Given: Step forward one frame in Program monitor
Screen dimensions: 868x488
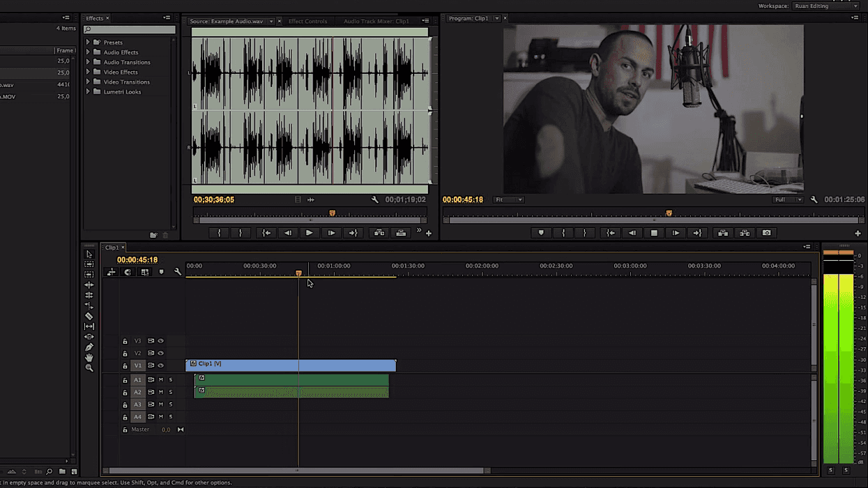Looking at the screenshot, I should click(676, 233).
